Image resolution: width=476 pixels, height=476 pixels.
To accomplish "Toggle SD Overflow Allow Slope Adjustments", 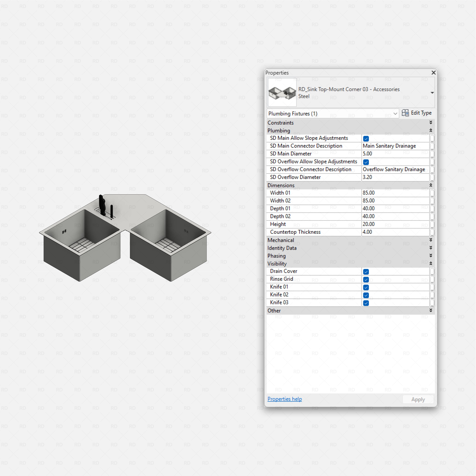I will coord(366,162).
